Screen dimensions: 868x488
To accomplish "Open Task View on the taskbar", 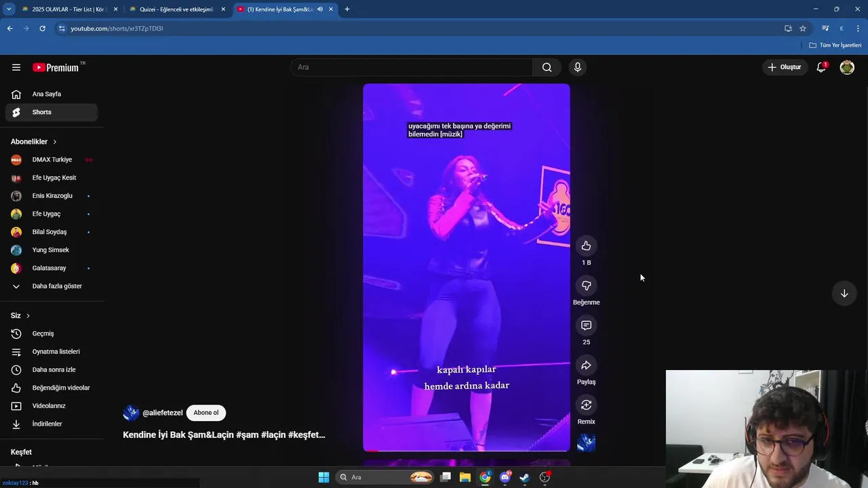I will 446,477.
